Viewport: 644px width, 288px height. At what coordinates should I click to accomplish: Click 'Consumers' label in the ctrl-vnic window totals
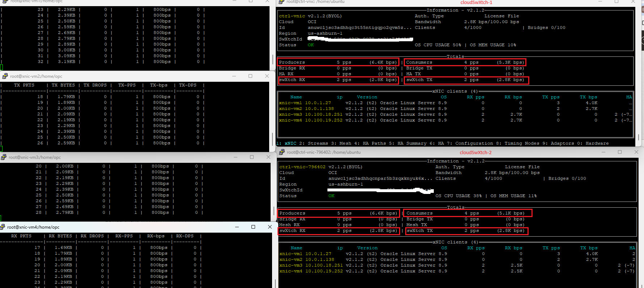tap(419, 63)
